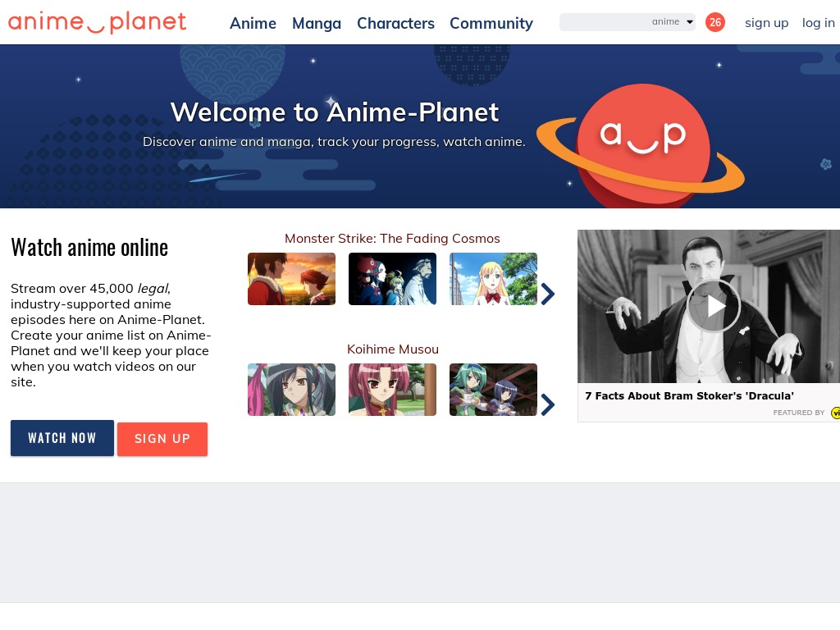The image size is (840, 630).
Task: Click the red planet mascot logo
Action: [641, 145]
